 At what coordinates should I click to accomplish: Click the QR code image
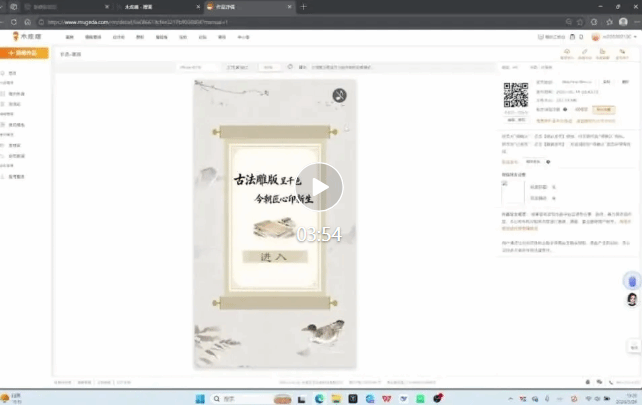point(515,95)
